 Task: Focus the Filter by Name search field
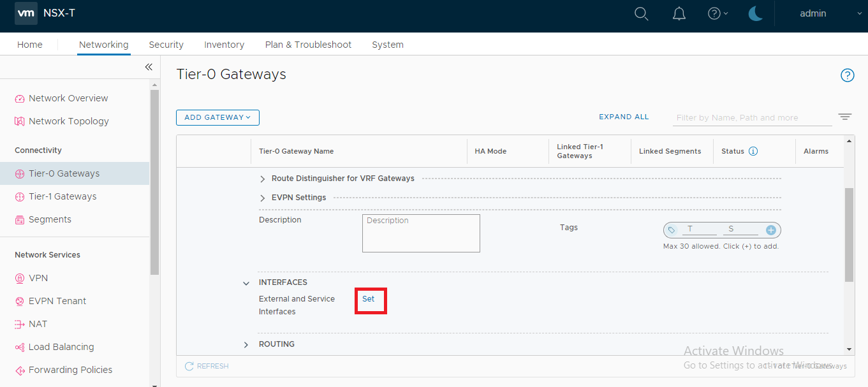[x=753, y=118]
